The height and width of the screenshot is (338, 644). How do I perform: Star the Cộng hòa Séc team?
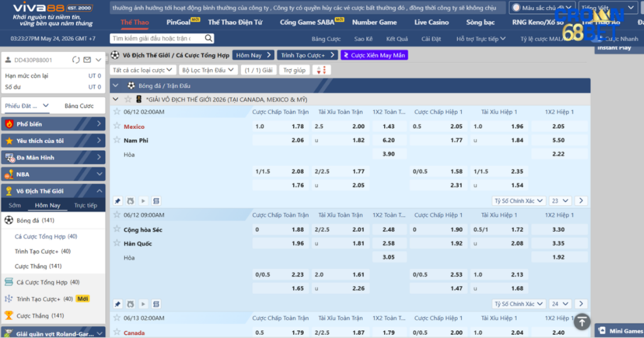(117, 229)
